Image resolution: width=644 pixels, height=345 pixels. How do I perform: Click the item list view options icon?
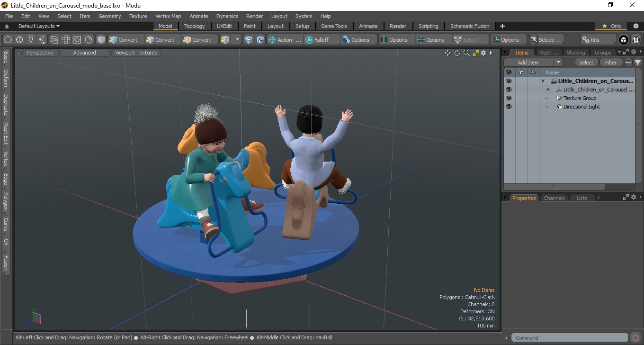tap(628, 63)
